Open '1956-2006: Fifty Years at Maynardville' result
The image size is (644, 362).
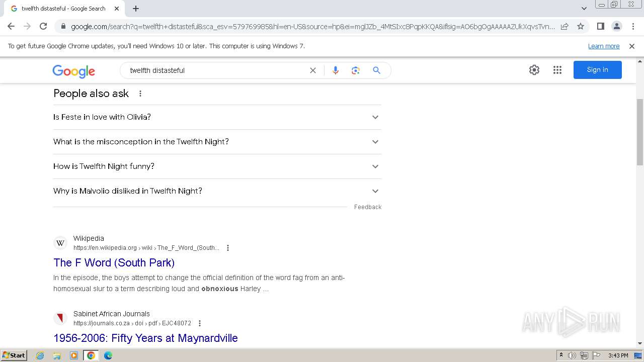145,338
